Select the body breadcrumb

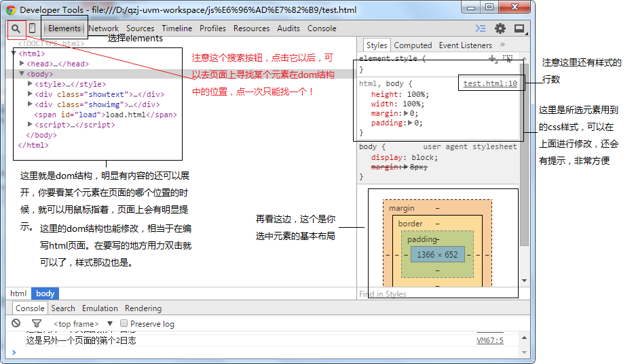pyautogui.click(x=45, y=294)
